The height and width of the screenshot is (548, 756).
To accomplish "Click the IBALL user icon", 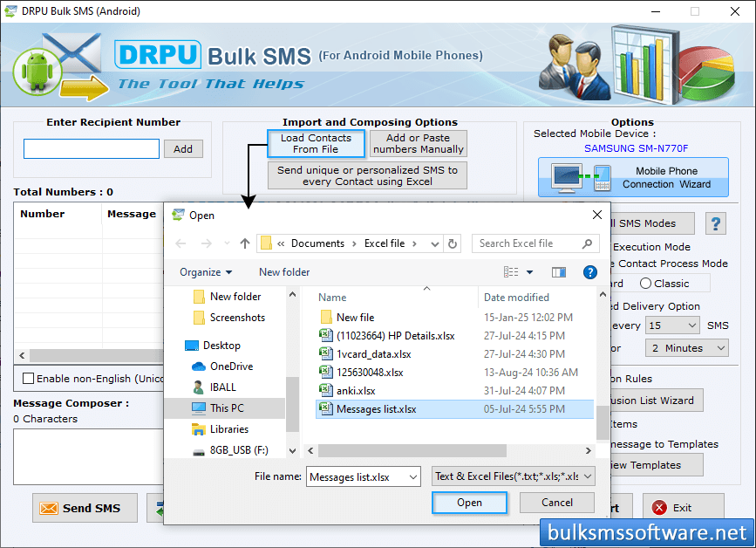I will pyautogui.click(x=198, y=387).
